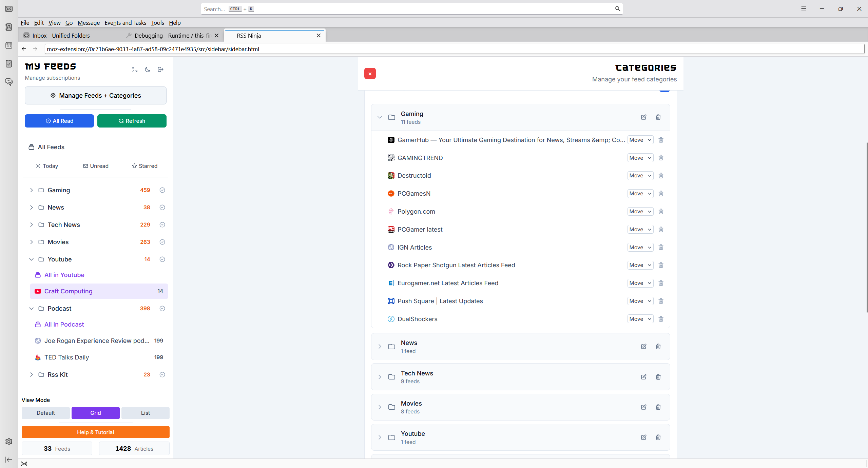Image resolution: width=868 pixels, height=468 pixels.
Task: Collapse the Youtube folder in sidebar
Action: tap(31, 259)
